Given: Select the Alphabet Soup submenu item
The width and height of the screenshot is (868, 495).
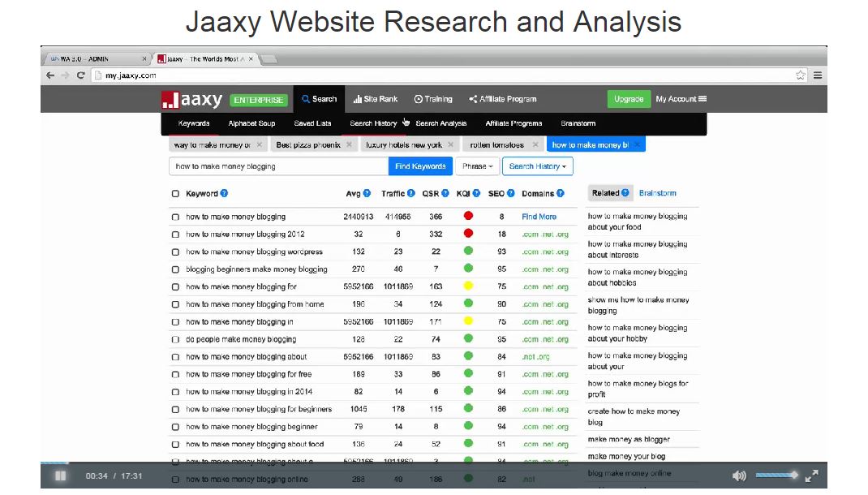Looking at the screenshot, I should [x=251, y=123].
